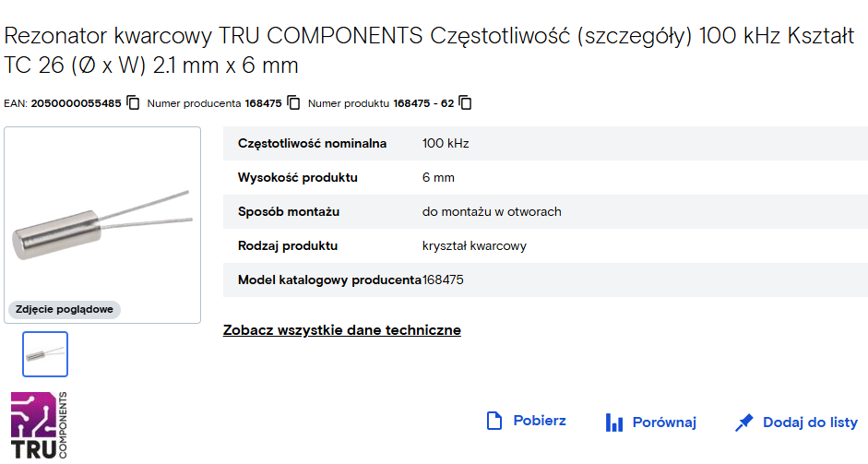Viewport: 868px width, 464px height.
Task: Select the Model katalogowy producenta table row
Action: coord(545,280)
